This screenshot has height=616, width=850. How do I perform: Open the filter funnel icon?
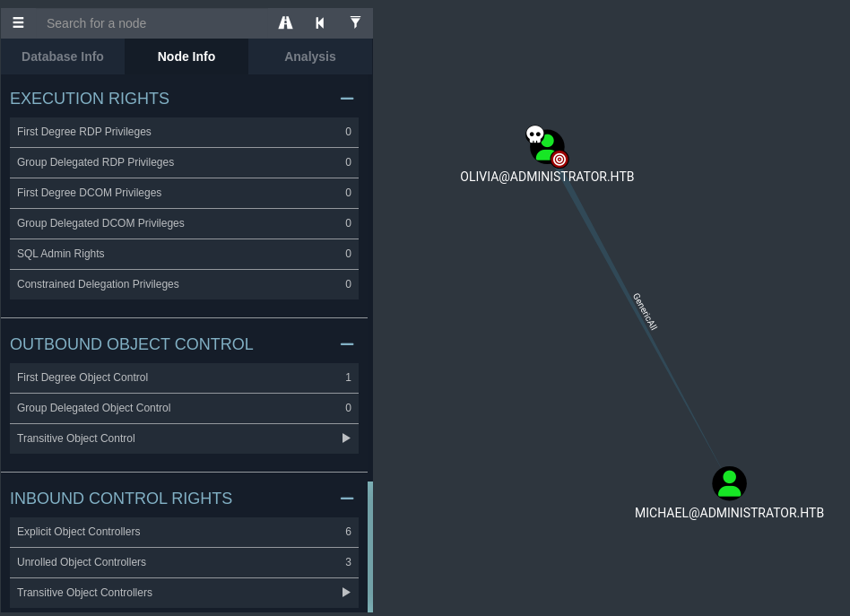355,23
